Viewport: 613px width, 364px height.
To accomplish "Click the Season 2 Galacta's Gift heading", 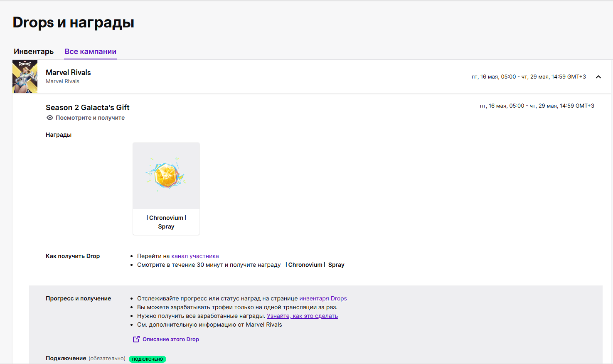I will (88, 107).
